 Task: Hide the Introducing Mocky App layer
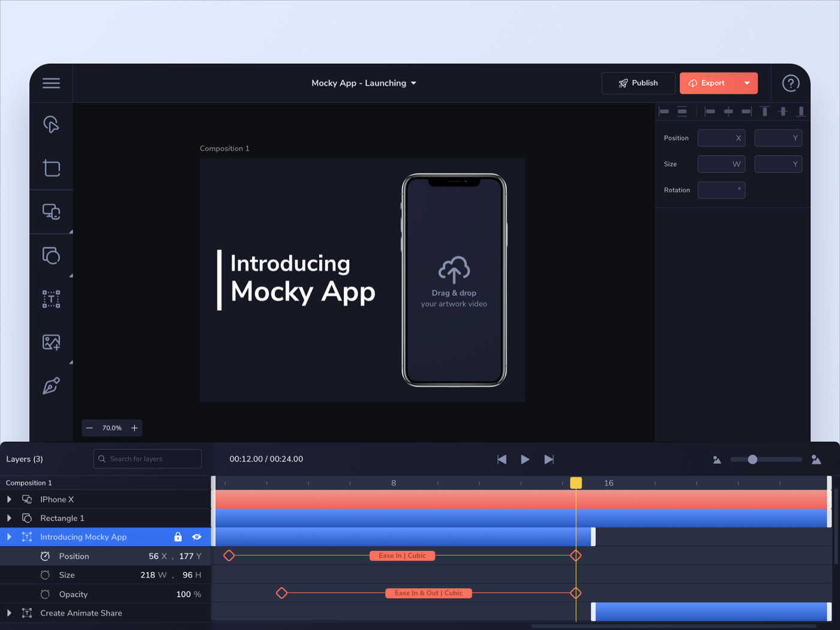coord(197,537)
